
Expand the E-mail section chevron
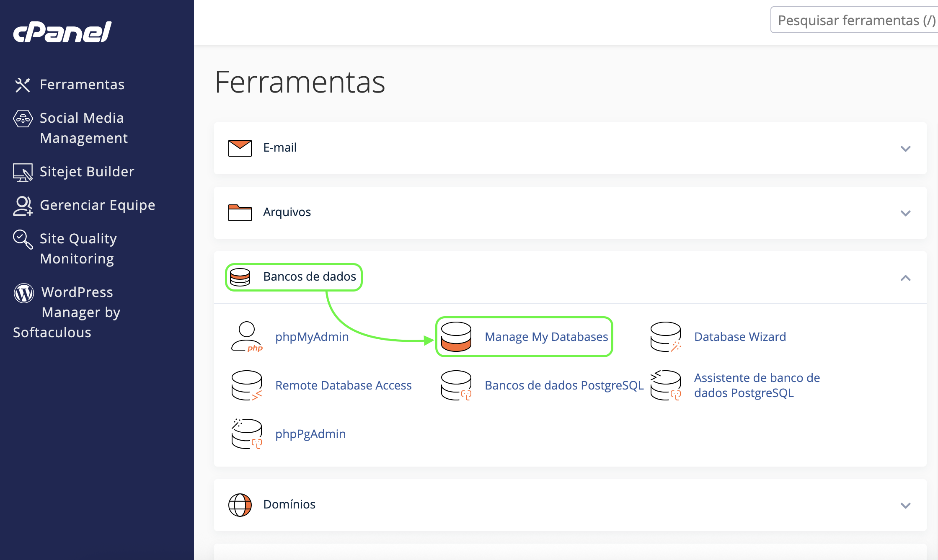click(905, 149)
